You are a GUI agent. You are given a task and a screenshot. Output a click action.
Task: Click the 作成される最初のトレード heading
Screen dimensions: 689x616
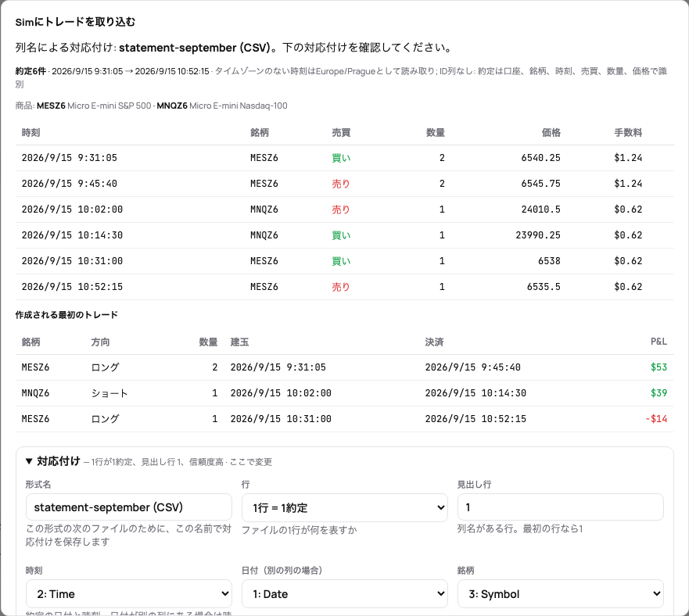[66, 314]
